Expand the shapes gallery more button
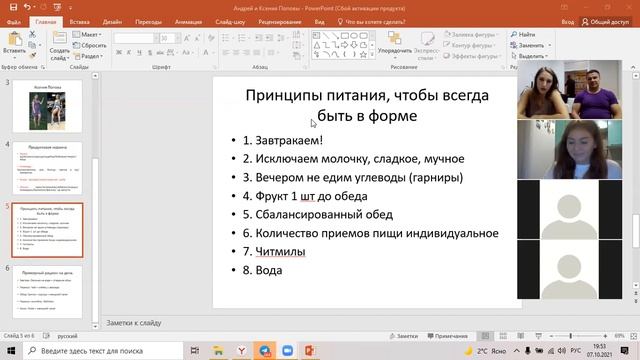Viewport: 640px width, 360px height. pyautogui.click(x=372, y=54)
